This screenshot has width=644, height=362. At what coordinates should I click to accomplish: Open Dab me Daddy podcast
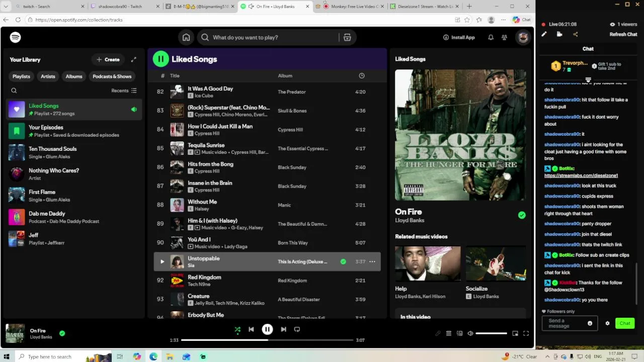pyautogui.click(x=74, y=217)
